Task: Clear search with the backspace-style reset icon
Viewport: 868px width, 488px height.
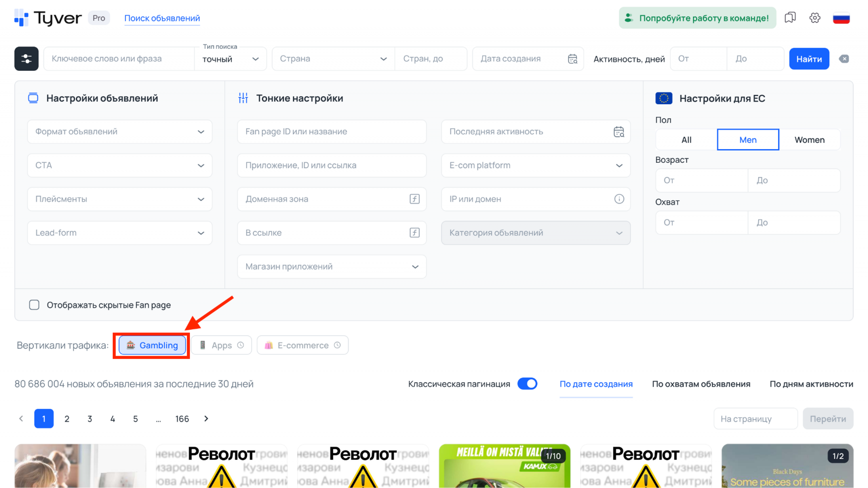Action: (844, 59)
